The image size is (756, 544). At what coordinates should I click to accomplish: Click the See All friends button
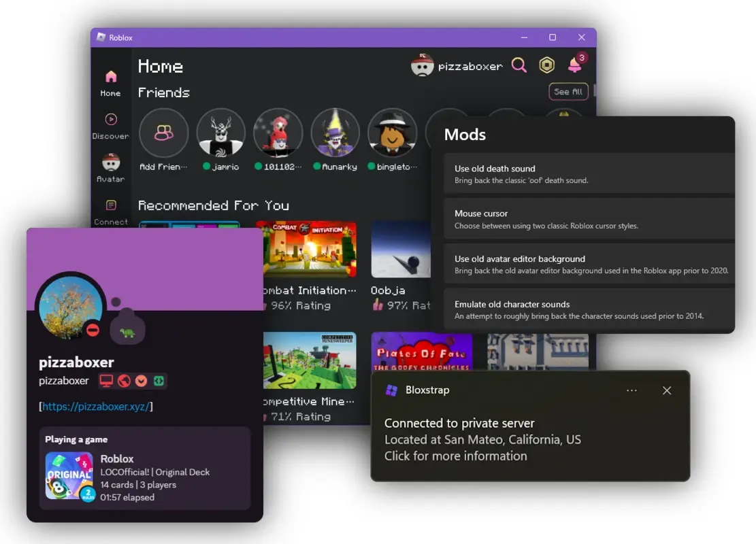[568, 91]
